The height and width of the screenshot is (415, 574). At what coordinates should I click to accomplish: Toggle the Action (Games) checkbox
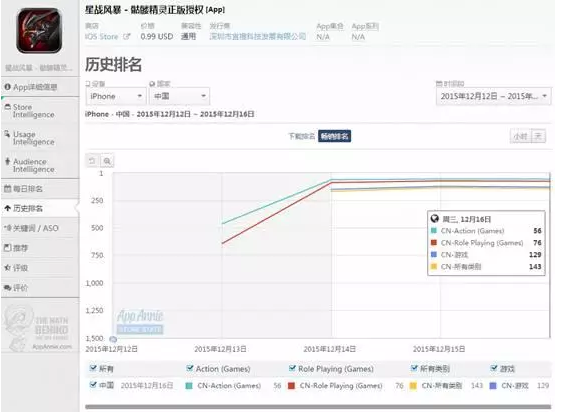(x=190, y=368)
